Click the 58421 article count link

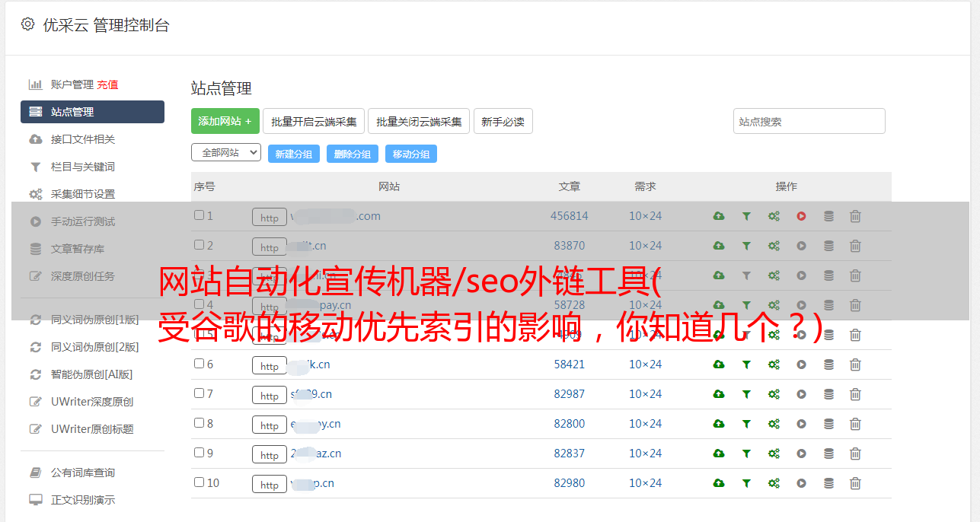pos(570,364)
